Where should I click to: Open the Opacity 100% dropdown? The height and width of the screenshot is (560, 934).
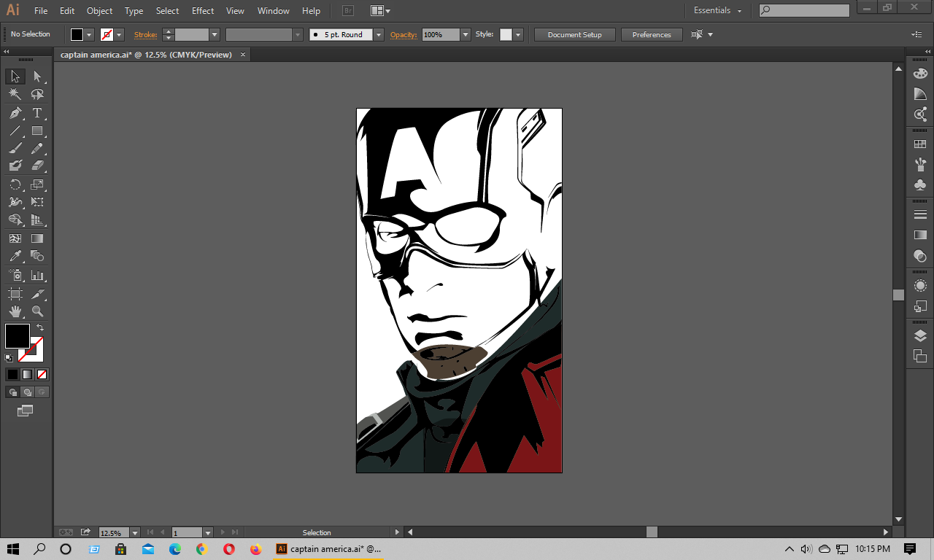(x=466, y=34)
